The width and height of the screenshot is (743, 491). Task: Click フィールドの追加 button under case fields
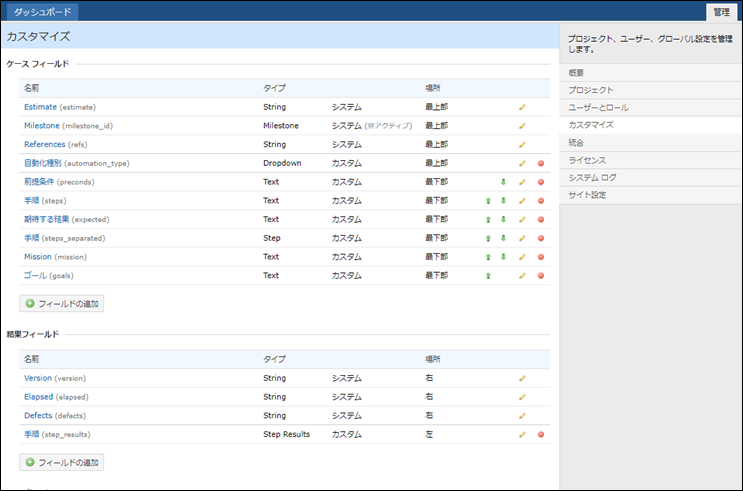tap(62, 303)
